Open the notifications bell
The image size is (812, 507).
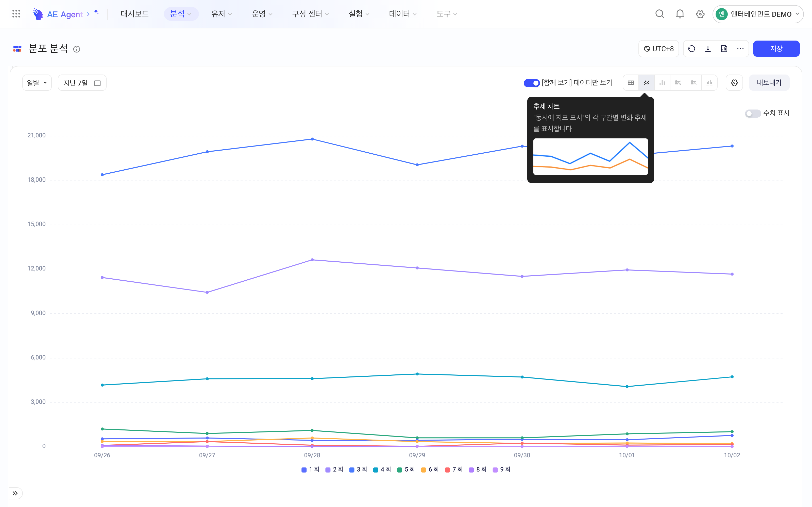680,14
